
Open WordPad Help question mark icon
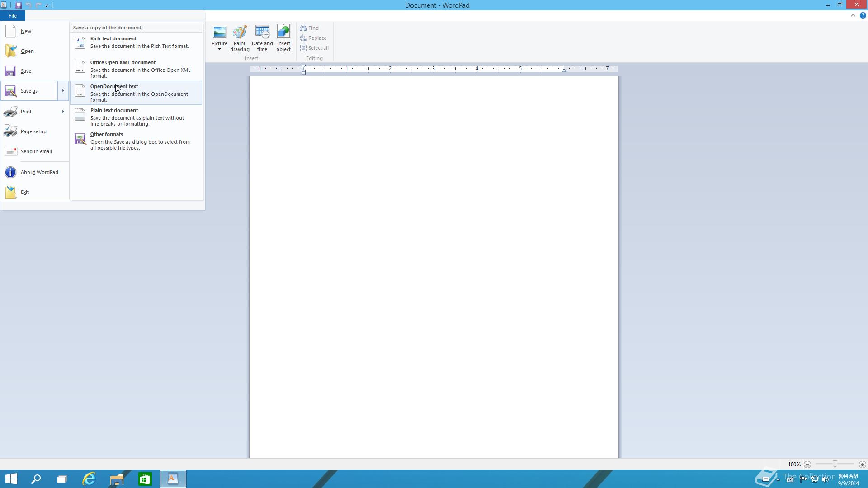(x=863, y=15)
